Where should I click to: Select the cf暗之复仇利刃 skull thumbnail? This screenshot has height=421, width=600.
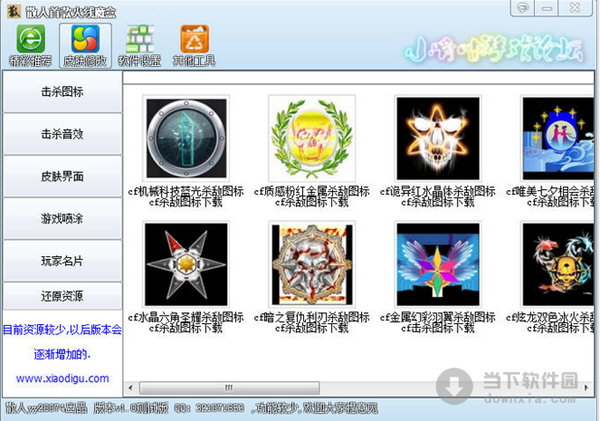coord(312,264)
